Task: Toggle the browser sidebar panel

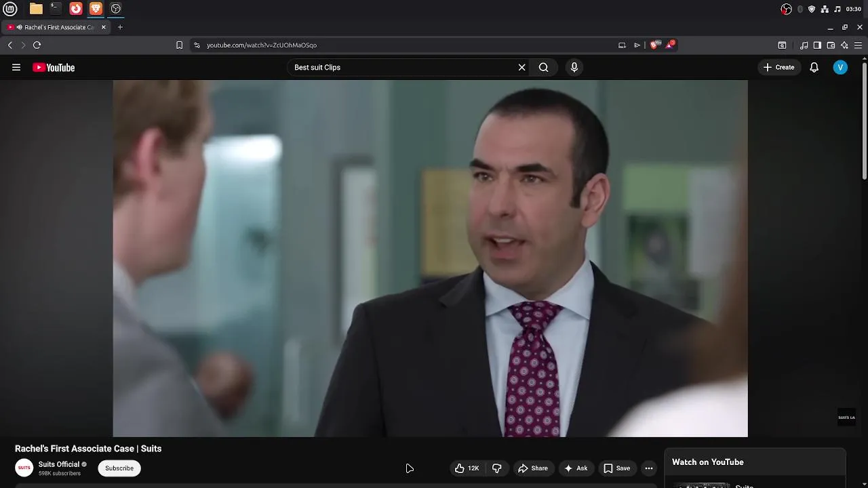Action: 817,45
